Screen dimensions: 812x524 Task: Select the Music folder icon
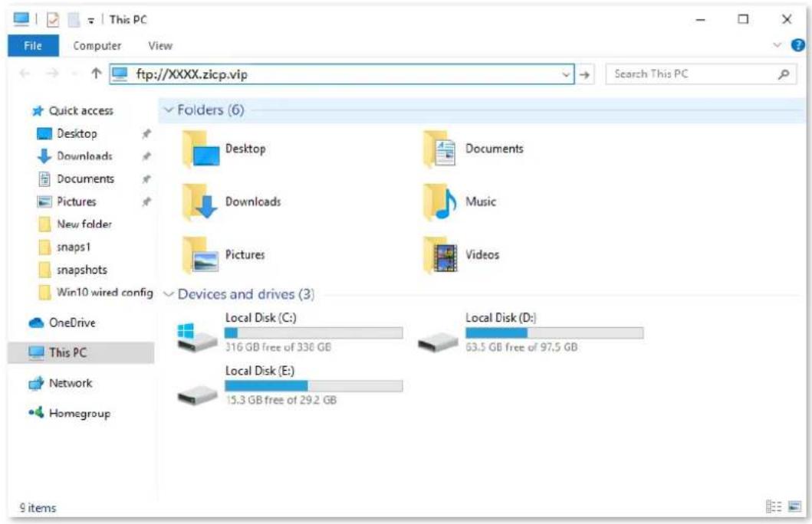pyautogui.click(x=439, y=202)
